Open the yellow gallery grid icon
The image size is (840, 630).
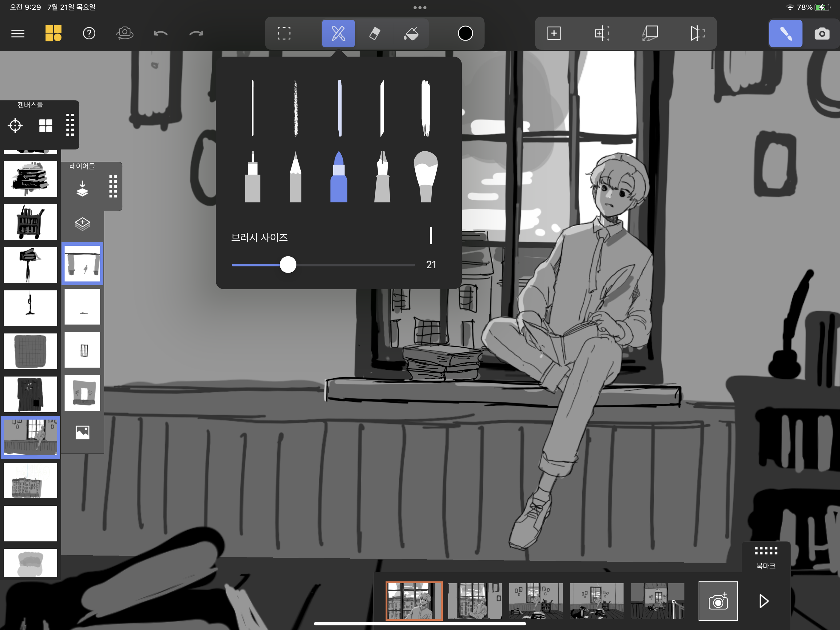click(53, 33)
